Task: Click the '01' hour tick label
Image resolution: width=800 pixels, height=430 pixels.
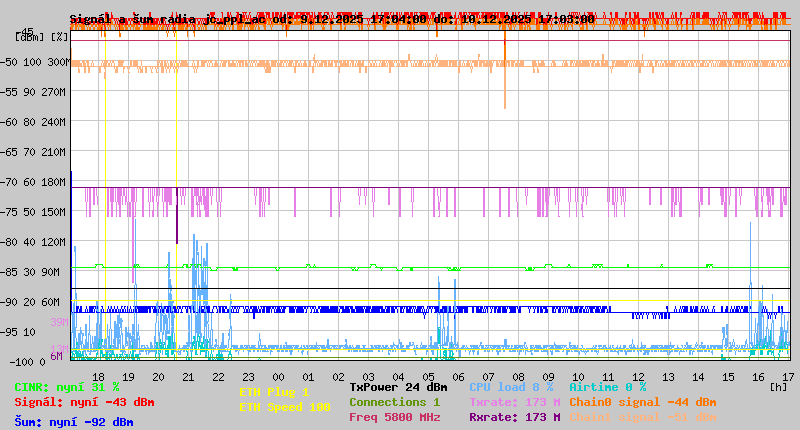Action: point(308,377)
